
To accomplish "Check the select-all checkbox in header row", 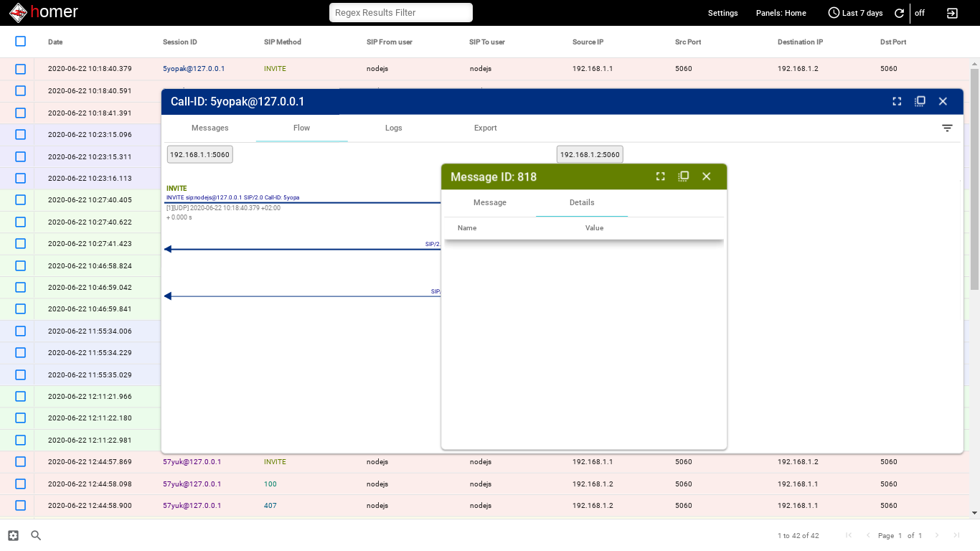I will [x=20, y=41].
